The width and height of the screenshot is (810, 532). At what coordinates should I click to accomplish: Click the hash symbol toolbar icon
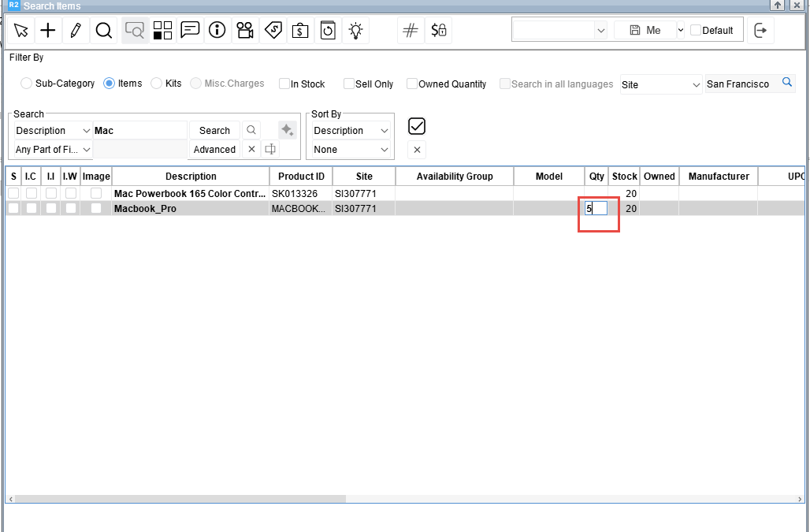tap(410, 31)
